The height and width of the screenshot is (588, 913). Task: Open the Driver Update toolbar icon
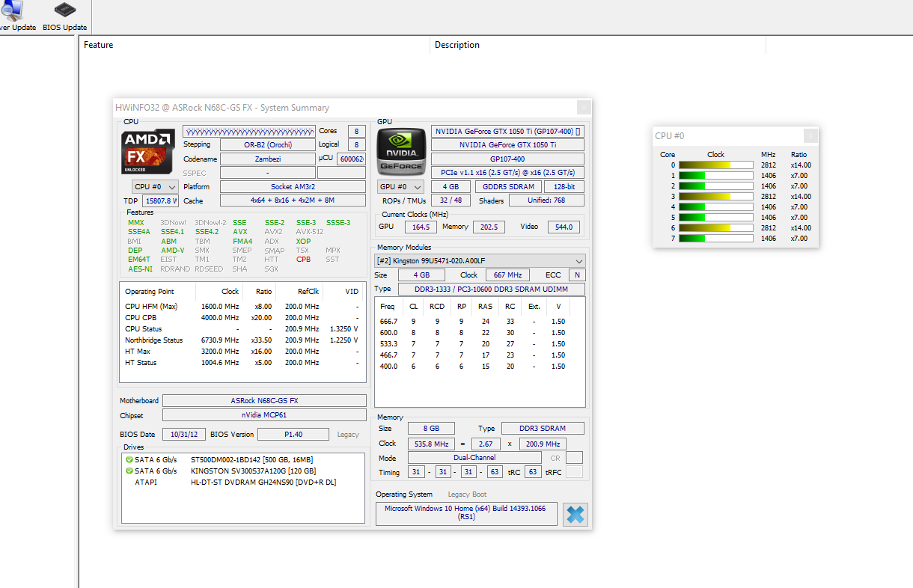pos(16,16)
